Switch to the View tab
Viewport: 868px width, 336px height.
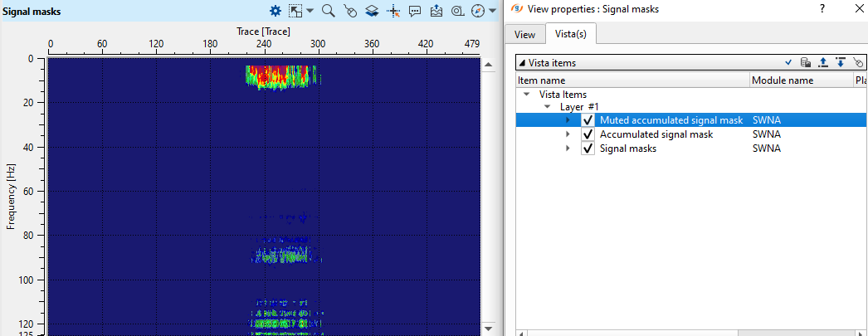coord(524,34)
